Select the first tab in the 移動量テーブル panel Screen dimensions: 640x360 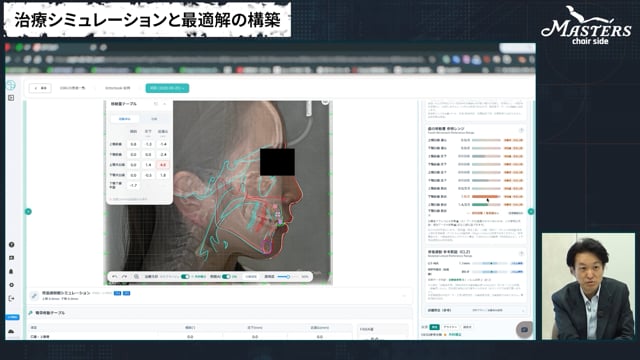pos(125,119)
